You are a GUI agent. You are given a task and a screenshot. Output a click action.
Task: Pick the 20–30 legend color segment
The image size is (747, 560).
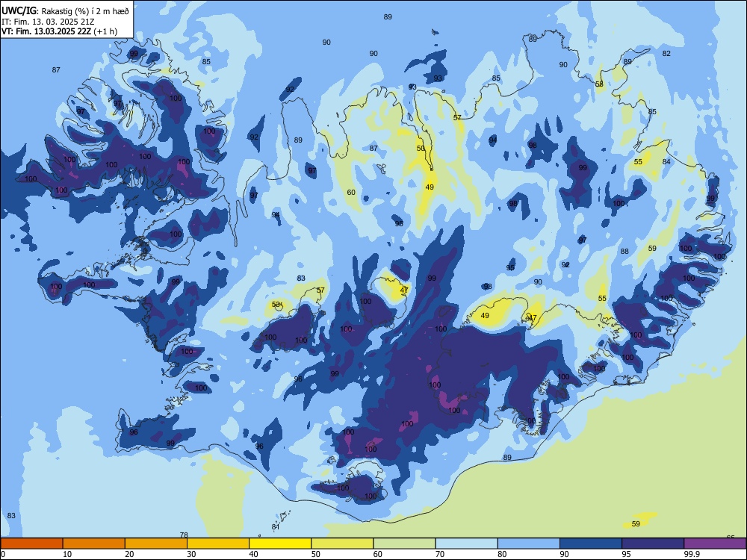[x=156, y=544]
